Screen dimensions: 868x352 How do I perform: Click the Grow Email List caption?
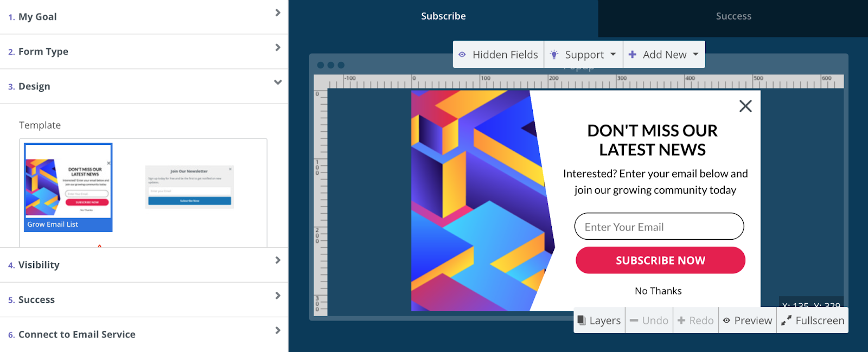point(53,224)
